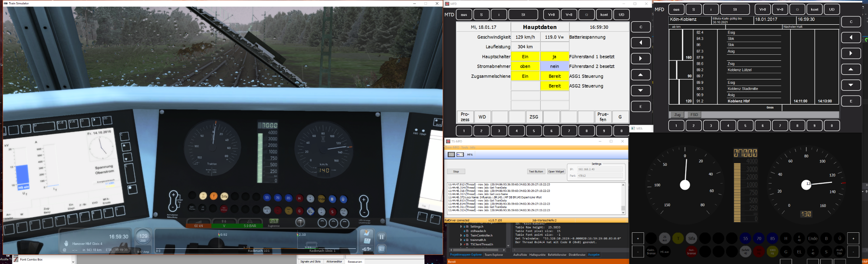Click the yellow T indicator lamp
This screenshot has width=868, height=264.
click(678, 238)
